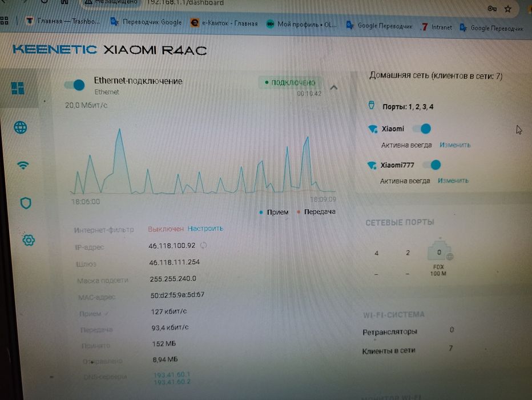Image resolution: width=532 pixels, height=400 pixels.
Task: Open the browser apps grid icon
Action: click(4, 21)
